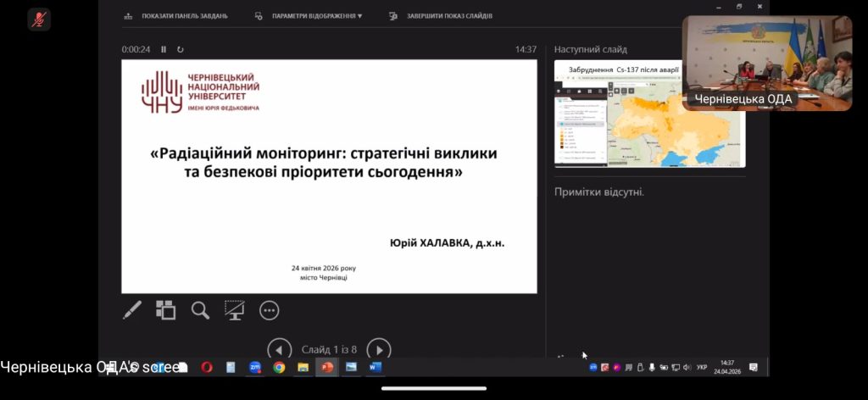868x400 pixels.
Task: Open the Чернівецька ОДА video thumbnail
Action: (766, 63)
